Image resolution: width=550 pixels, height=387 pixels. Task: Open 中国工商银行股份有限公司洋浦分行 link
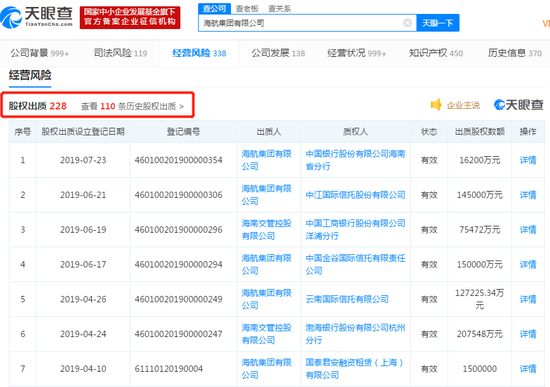click(x=355, y=229)
